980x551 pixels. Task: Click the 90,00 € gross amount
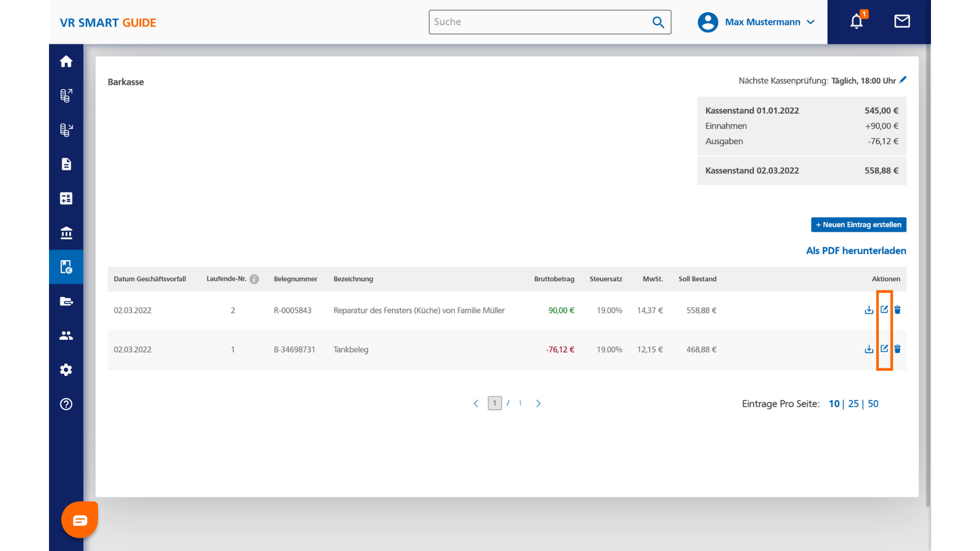561,310
